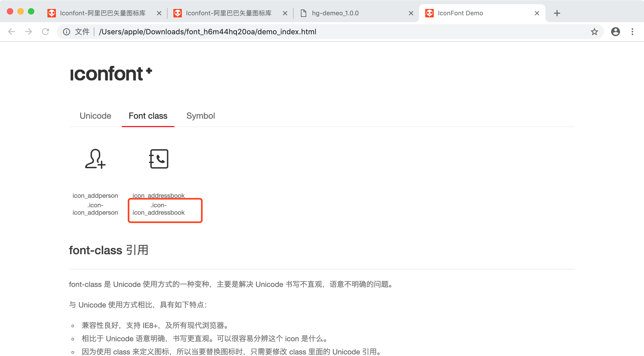Image resolution: width=644 pixels, height=356 pixels.
Task: Click the add person icon
Action: point(95,159)
